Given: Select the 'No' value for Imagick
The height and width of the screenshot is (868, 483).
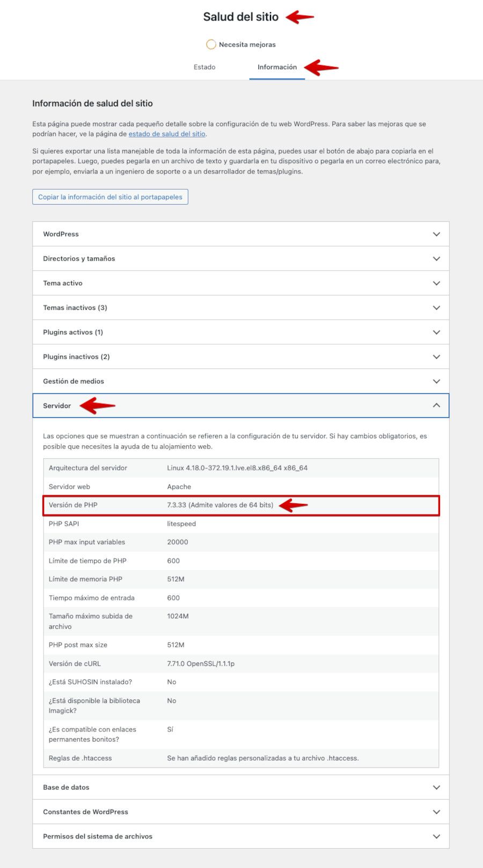Looking at the screenshot, I should pyautogui.click(x=172, y=701).
